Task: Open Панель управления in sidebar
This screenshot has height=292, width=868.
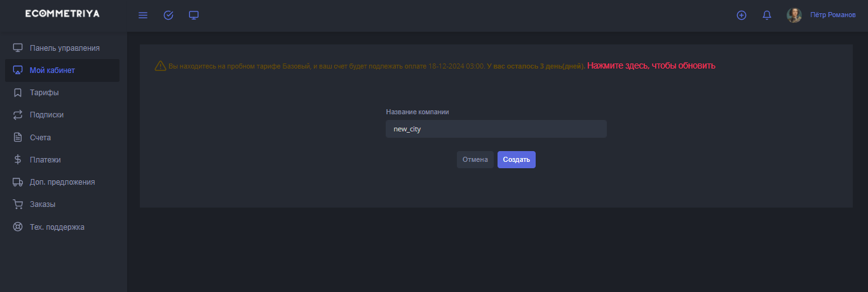Action: pyautogui.click(x=64, y=48)
